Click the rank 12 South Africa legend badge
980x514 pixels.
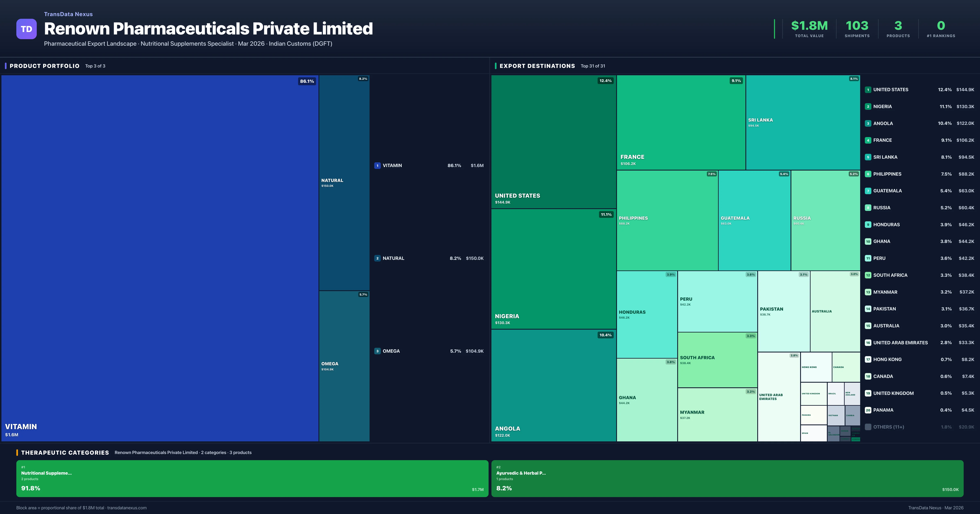(868, 275)
